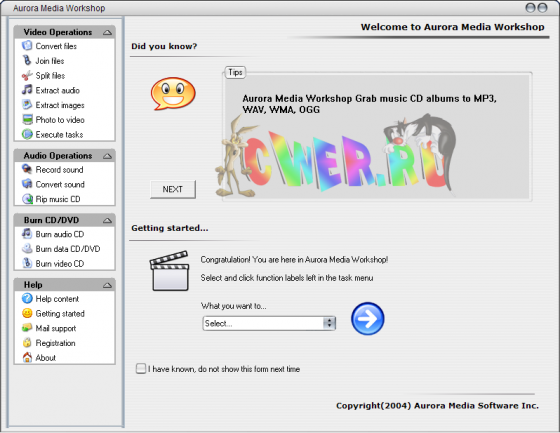This screenshot has height=433, width=560.
Task: Open the "What you want to" Select dropdown
Action: [269, 323]
